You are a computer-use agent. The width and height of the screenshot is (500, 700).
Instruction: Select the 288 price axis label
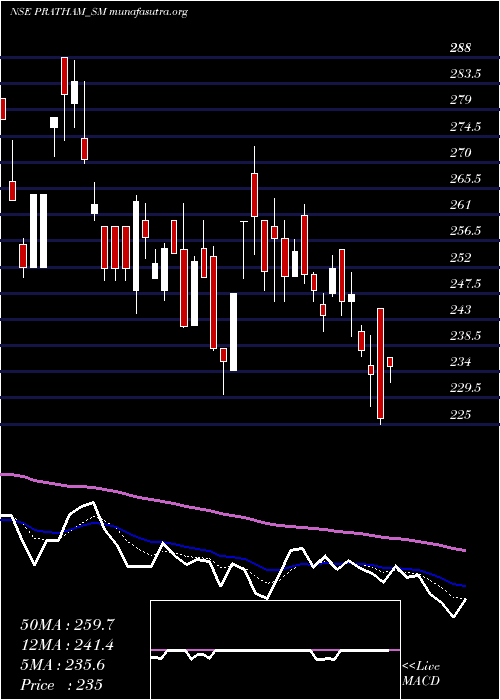click(460, 48)
